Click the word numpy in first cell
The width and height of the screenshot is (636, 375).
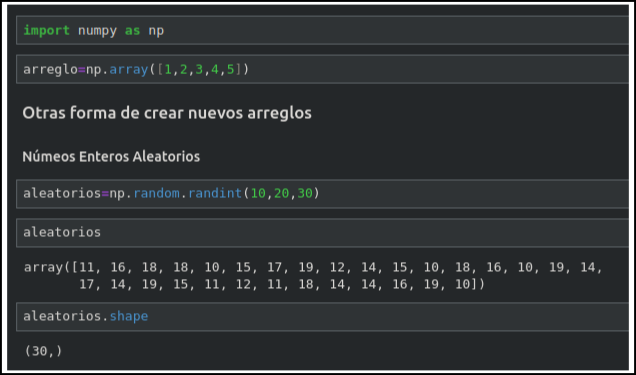97,31
